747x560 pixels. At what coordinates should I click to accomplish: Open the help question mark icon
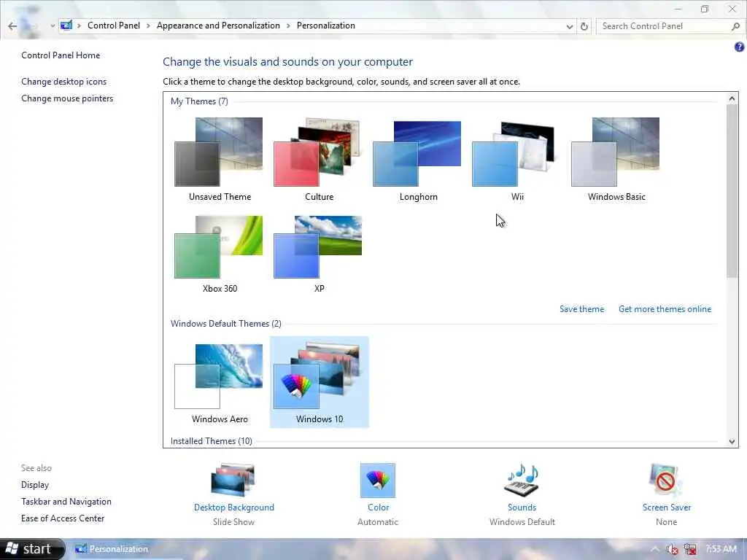739,47
